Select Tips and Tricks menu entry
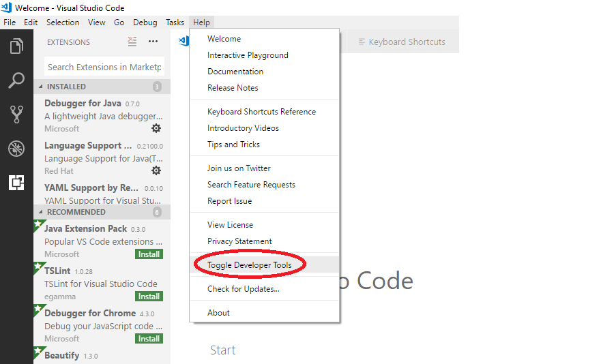The width and height of the screenshot is (601, 364). (x=265, y=145)
